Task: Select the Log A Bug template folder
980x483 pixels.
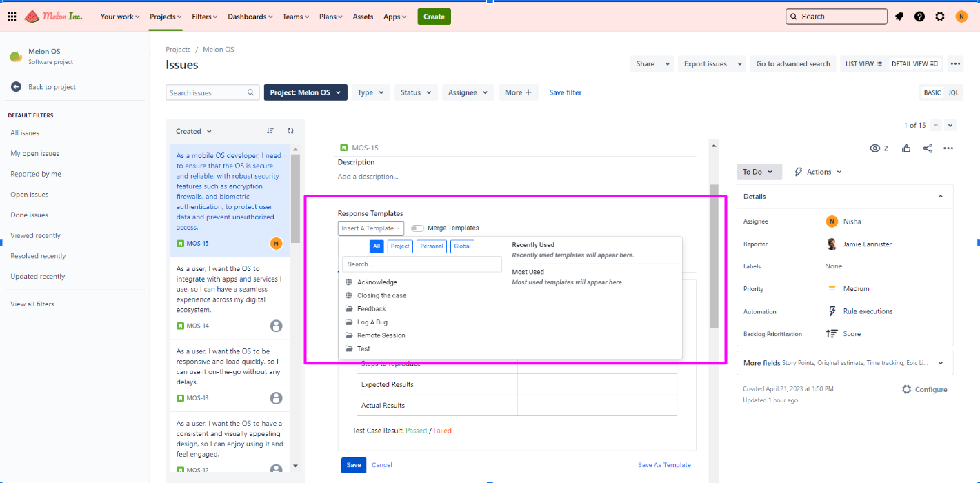Action: (372, 322)
